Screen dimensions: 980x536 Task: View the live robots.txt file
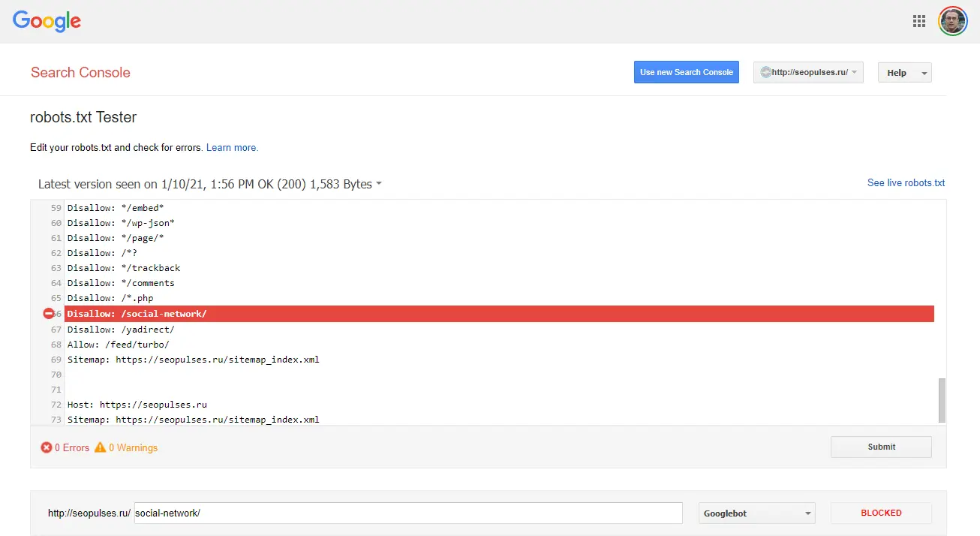(906, 182)
